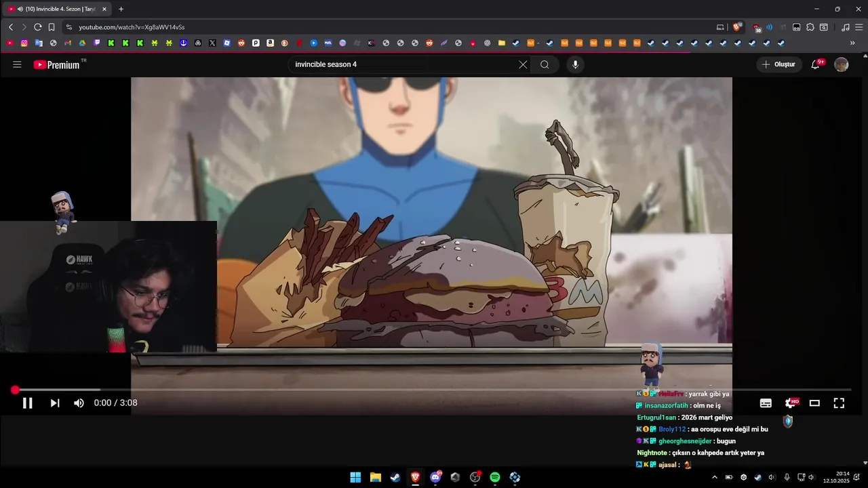Go to the YouTube Premium home logo
The width and height of the screenshot is (868, 488).
pyautogui.click(x=58, y=64)
